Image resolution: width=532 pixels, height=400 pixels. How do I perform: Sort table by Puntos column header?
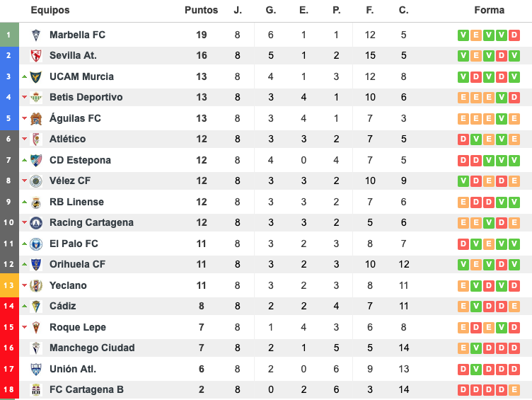(x=201, y=11)
